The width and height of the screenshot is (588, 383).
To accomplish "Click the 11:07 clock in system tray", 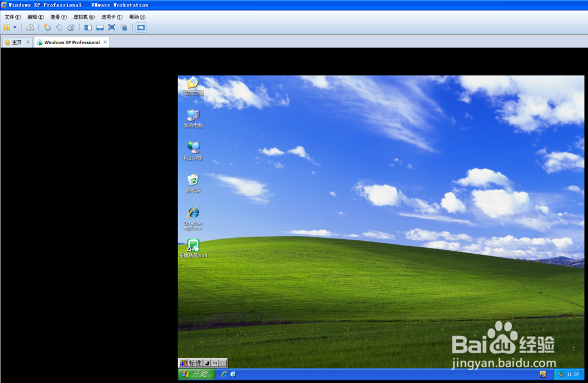I will coord(573,374).
